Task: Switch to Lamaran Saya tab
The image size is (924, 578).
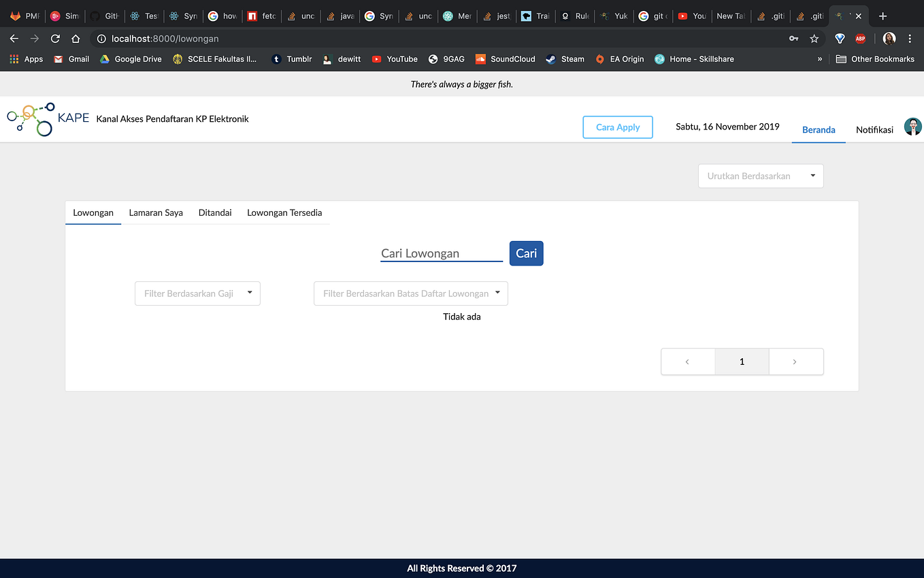Action: click(156, 212)
